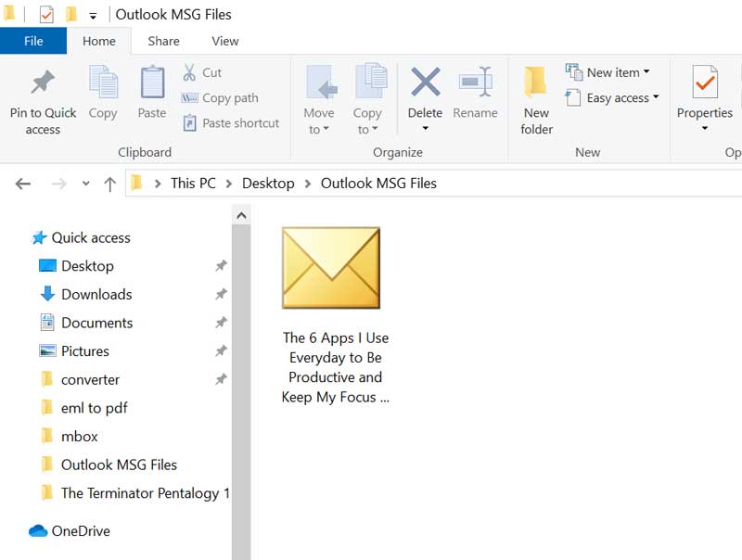This screenshot has width=742, height=560.
Task: Open the File tab
Action: point(33,41)
